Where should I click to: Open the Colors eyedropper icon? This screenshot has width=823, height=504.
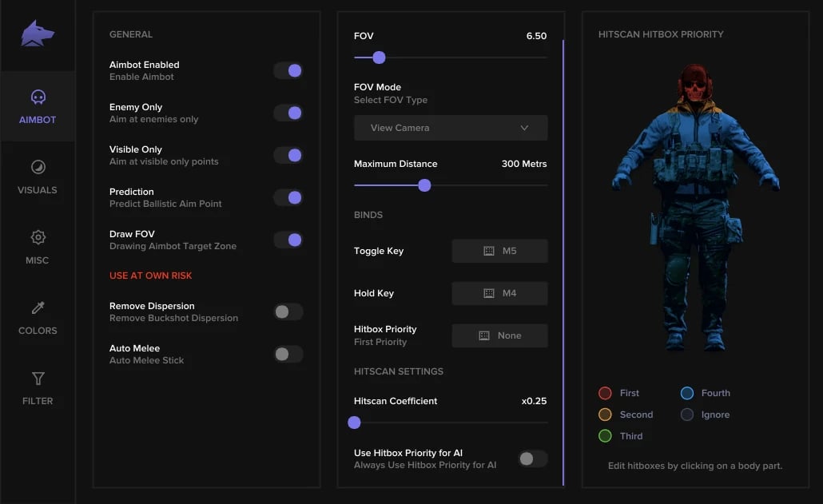[x=38, y=308]
